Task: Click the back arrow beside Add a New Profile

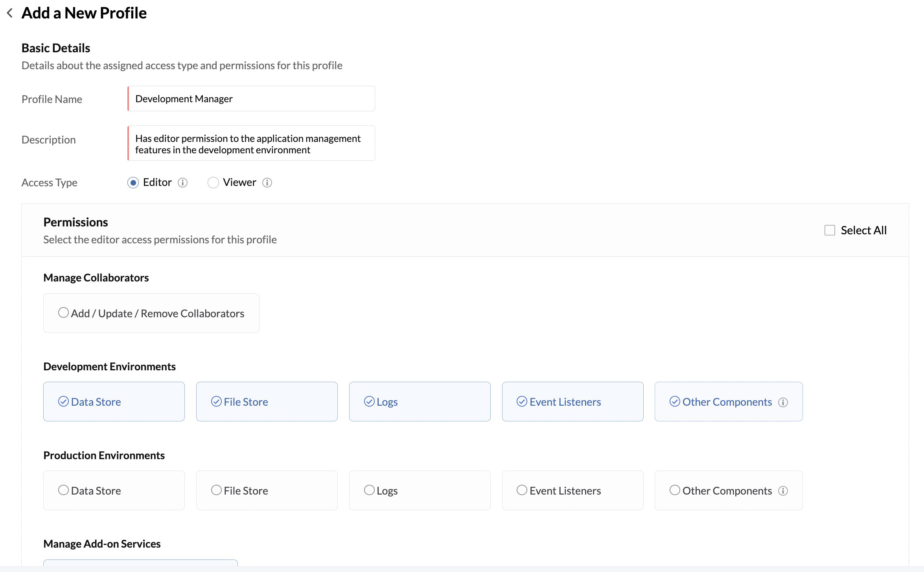Action: [x=9, y=13]
